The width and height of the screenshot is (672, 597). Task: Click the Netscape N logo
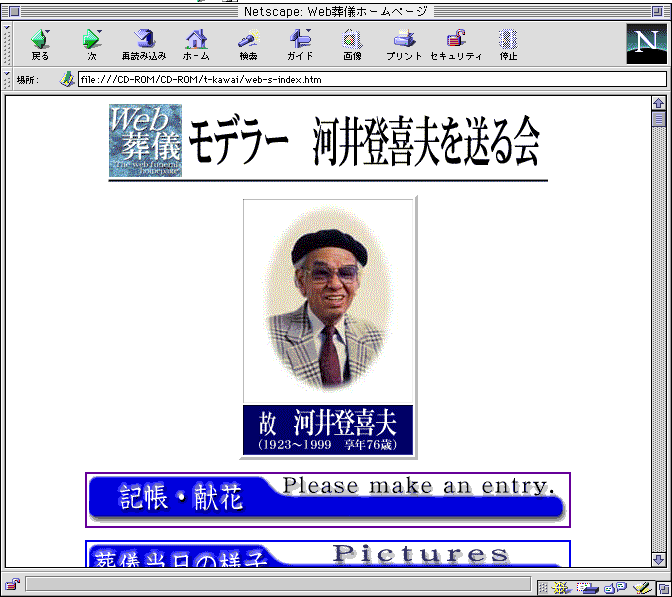pyautogui.click(x=645, y=44)
